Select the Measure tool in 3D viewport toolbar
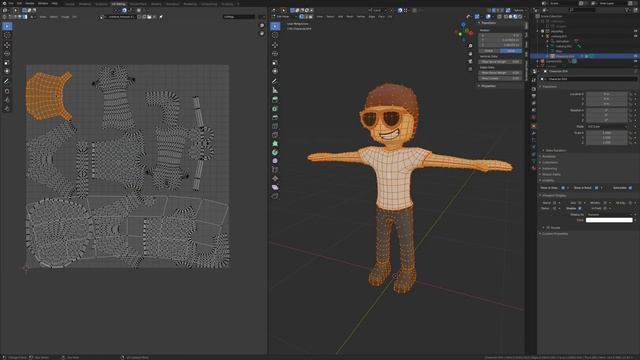 275,90
